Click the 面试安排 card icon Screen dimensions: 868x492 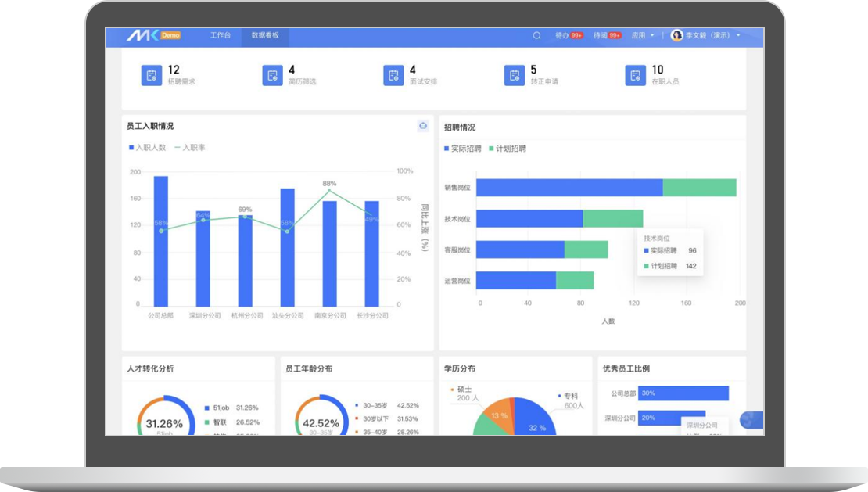coord(393,76)
